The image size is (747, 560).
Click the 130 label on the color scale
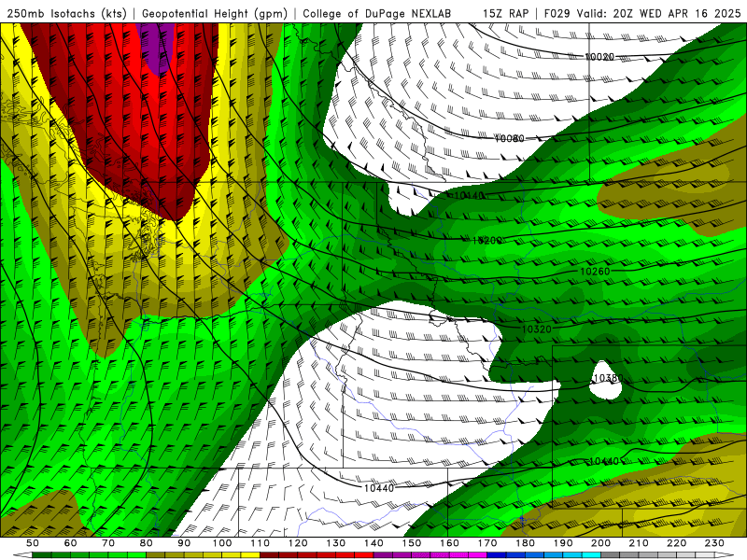(335, 543)
